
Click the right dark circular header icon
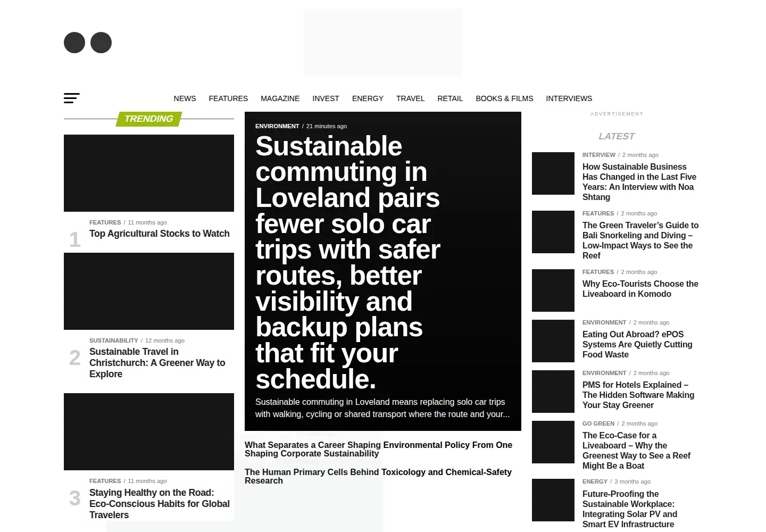click(x=101, y=43)
